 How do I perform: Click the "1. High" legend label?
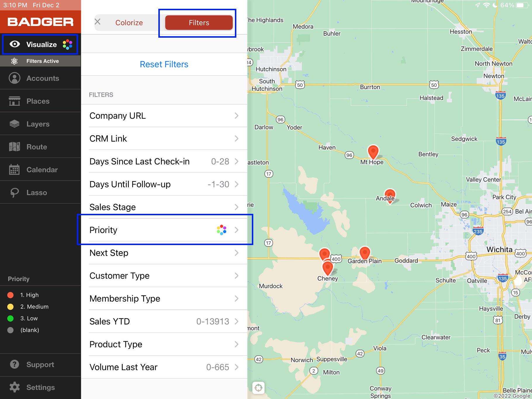pyautogui.click(x=30, y=295)
